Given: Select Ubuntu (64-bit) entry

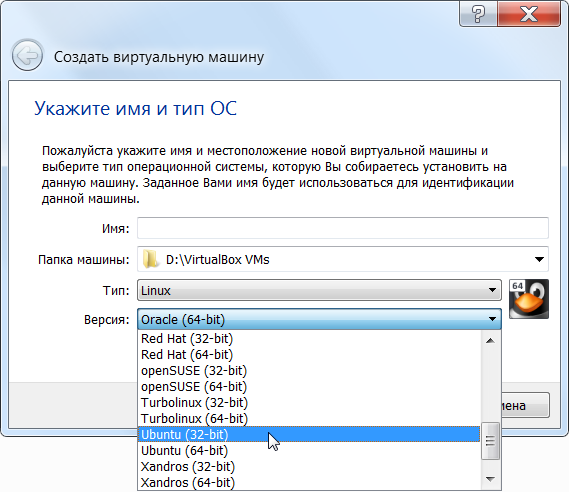Looking at the screenshot, I should [308, 450].
